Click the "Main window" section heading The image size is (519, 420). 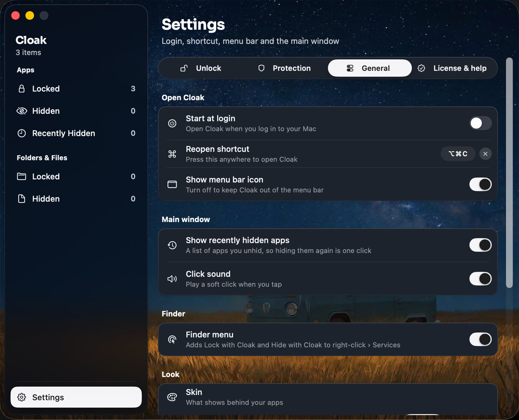[186, 220]
